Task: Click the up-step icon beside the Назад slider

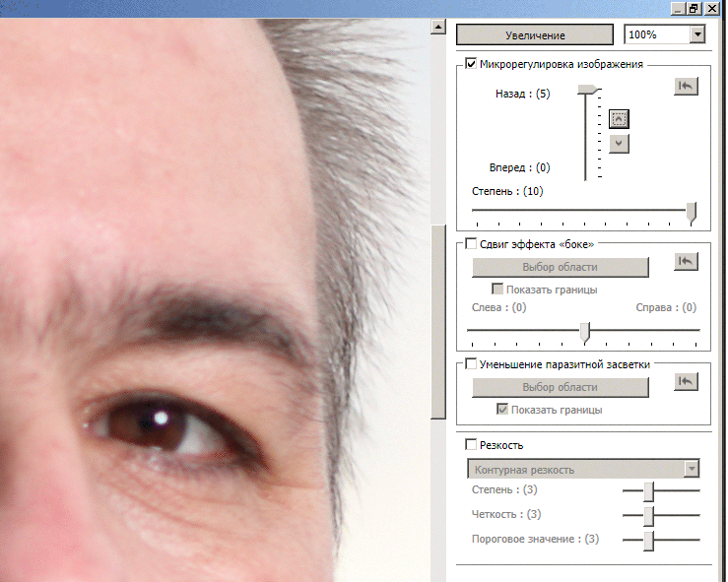Action: [x=619, y=119]
